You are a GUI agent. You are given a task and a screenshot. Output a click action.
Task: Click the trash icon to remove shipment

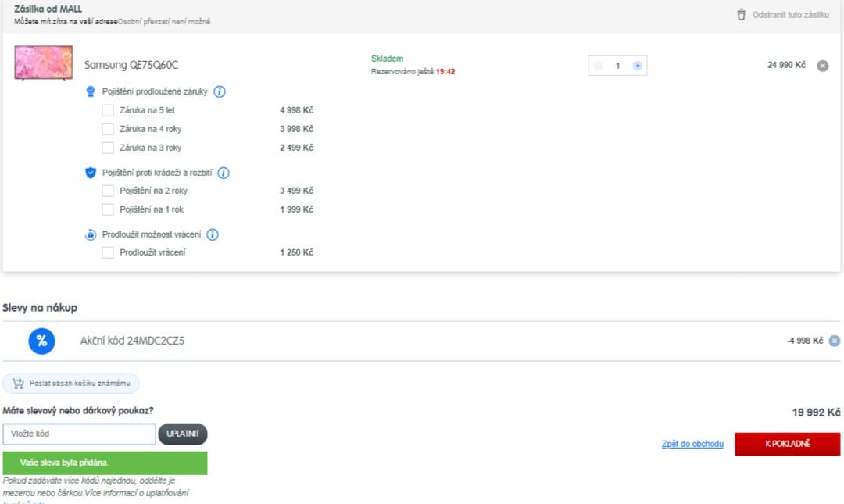pos(741,15)
